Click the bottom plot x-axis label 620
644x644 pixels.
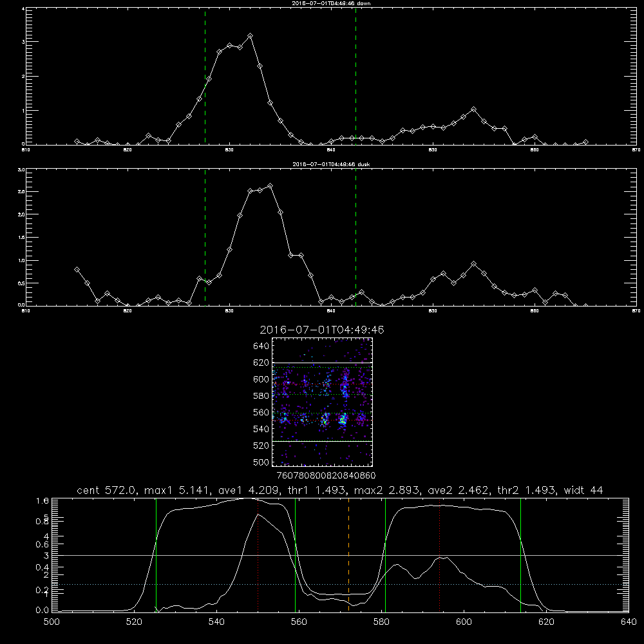coord(546,622)
